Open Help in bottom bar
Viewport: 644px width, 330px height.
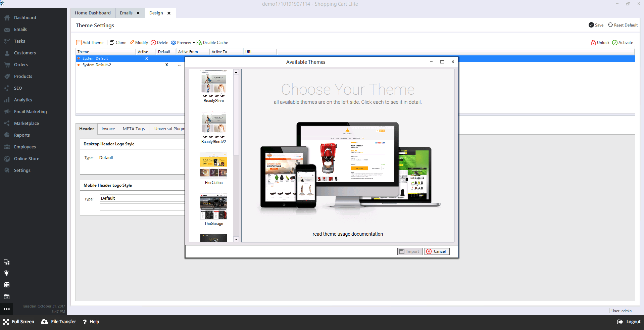(x=91, y=322)
